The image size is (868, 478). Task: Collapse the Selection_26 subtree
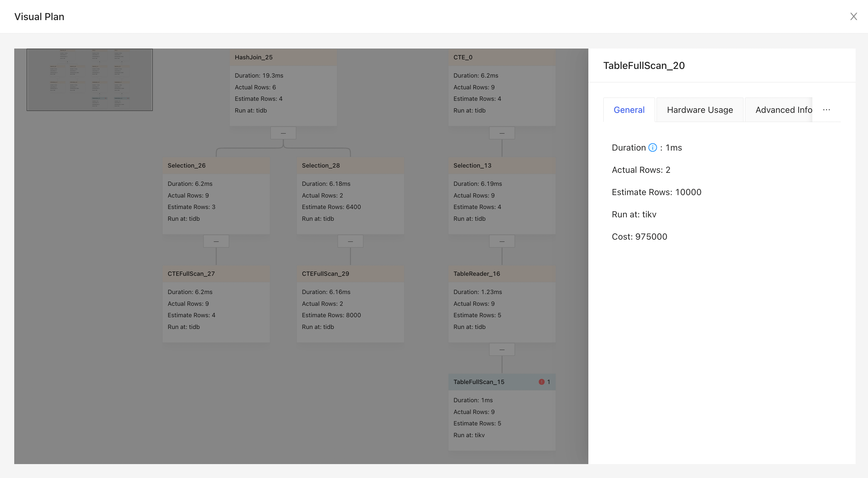coord(216,241)
